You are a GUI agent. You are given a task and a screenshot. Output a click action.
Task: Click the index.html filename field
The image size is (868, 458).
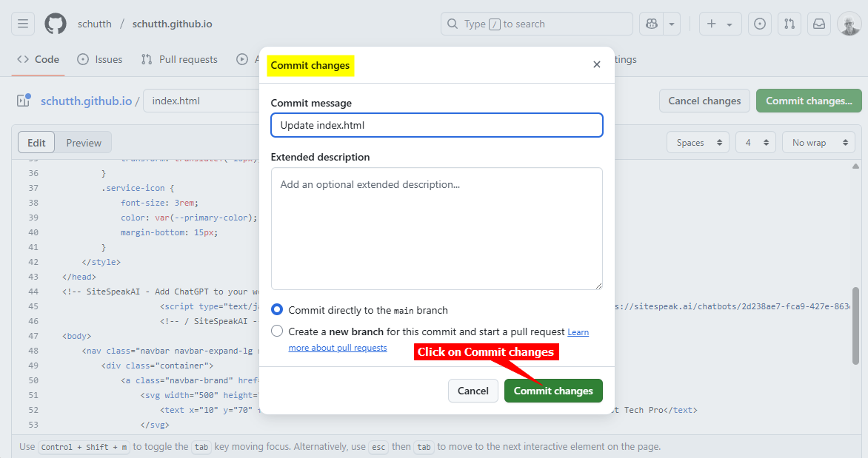click(202, 101)
